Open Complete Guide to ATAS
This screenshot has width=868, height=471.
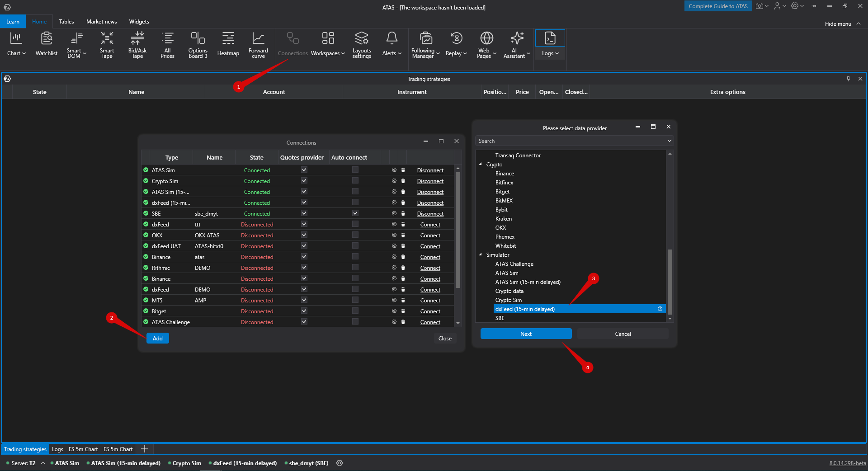(x=718, y=6)
